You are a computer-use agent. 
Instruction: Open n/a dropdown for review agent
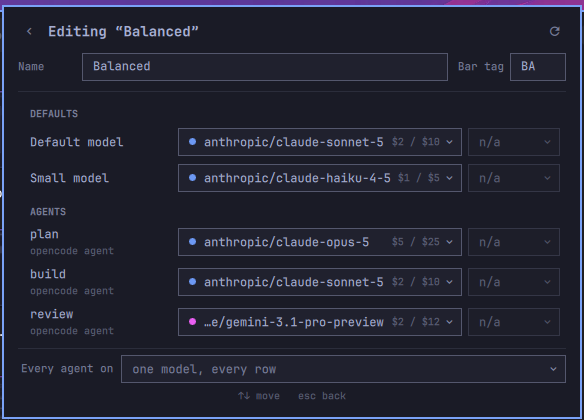[x=514, y=322]
